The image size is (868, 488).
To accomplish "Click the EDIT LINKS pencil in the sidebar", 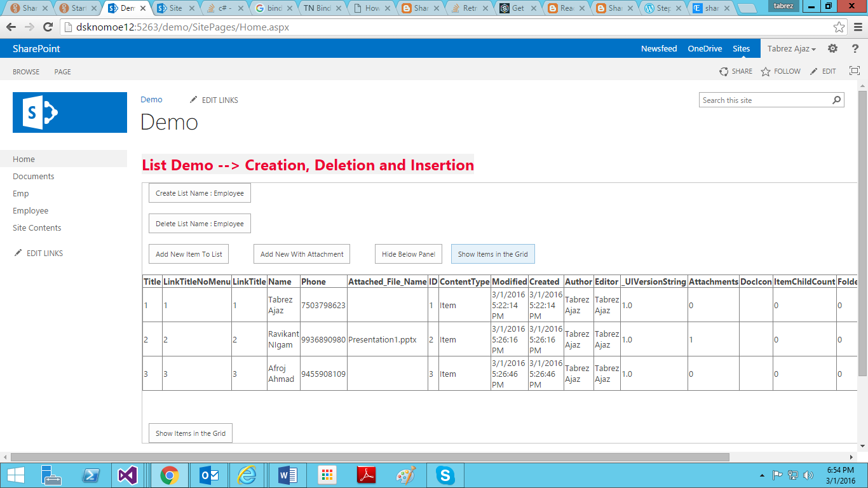I will (x=19, y=252).
